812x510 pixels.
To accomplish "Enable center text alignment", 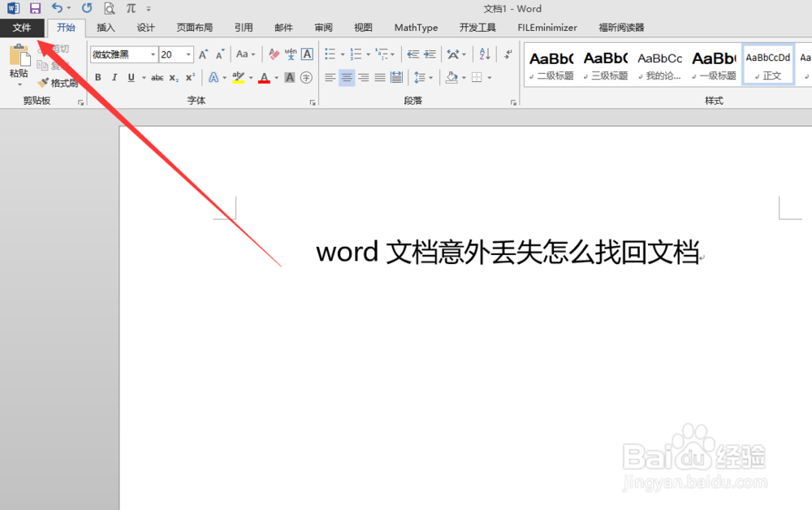I will click(348, 77).
